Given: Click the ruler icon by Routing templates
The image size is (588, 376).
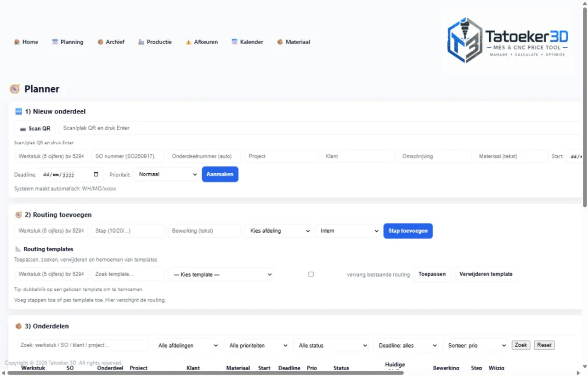Looking at the screenshot, I should tap(18, 249).
